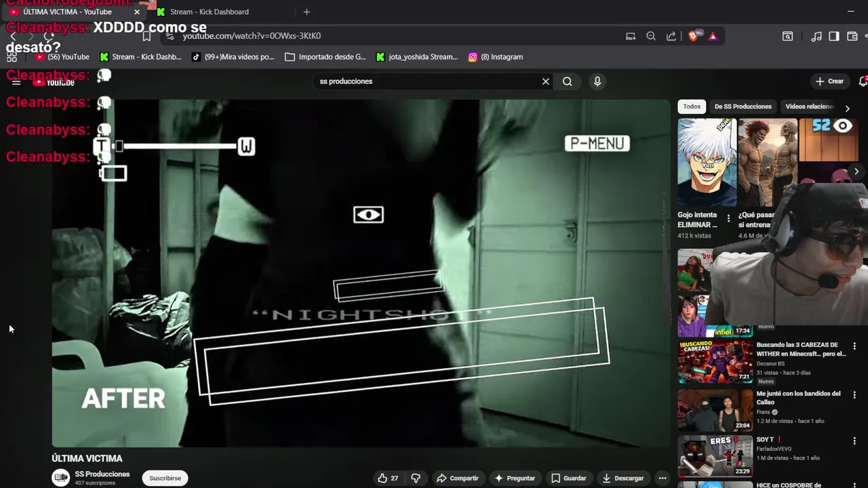The height and width of the screenshot is (488, 868).
Task: Open options menu for Gojo intenta ELIMINAR
Action: pos(728,218)
